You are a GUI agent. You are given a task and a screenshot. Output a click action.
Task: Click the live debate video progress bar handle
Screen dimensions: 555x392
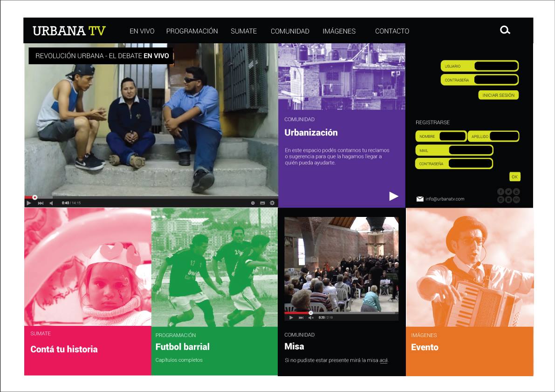(35, 197)
